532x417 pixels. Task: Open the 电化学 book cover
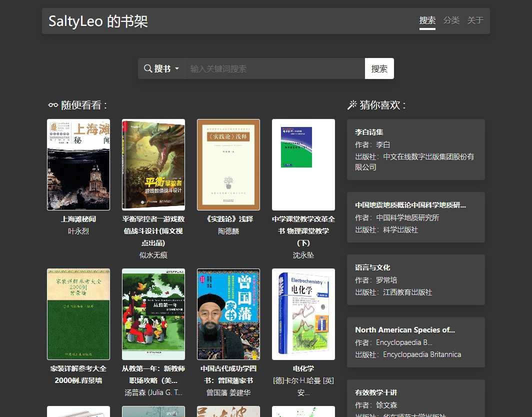(x=303, y=313)
